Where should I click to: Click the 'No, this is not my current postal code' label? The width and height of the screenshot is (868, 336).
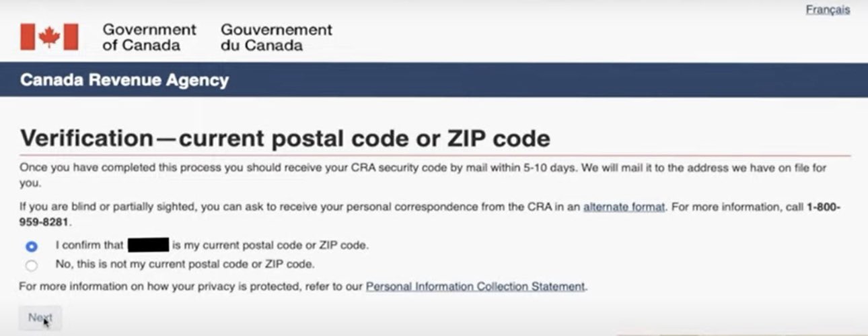185,264
